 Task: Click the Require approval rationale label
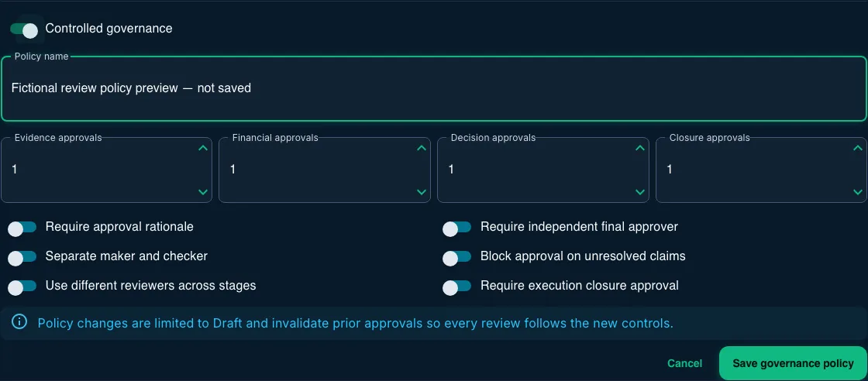(x=119, y=227)
